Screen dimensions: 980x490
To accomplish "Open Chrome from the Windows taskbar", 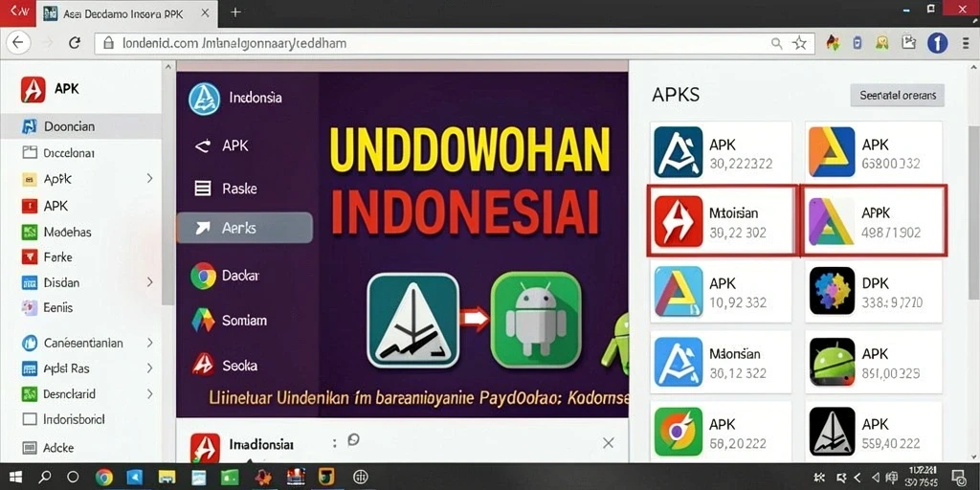I will pyautogui.click(x=103, y=478).
